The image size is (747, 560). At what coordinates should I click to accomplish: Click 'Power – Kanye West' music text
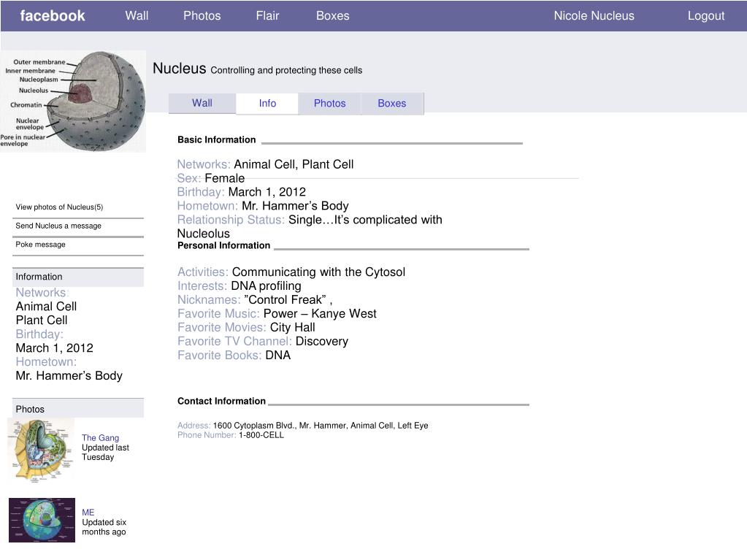(320, 313)
